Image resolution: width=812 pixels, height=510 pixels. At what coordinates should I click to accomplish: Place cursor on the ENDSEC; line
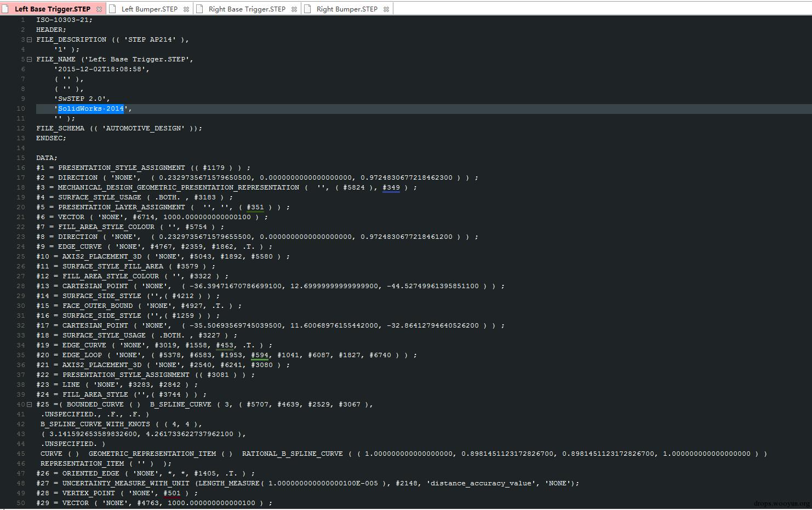click(51, 138)
